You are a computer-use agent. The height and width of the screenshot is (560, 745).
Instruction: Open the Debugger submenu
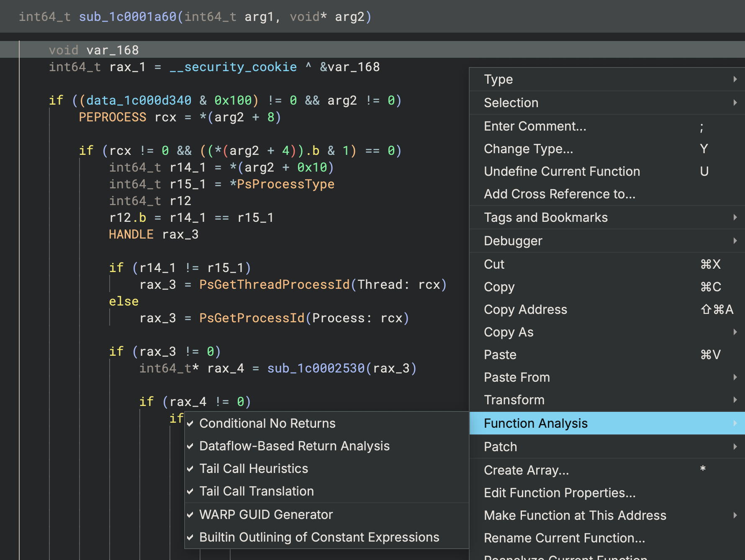(607, 241)
